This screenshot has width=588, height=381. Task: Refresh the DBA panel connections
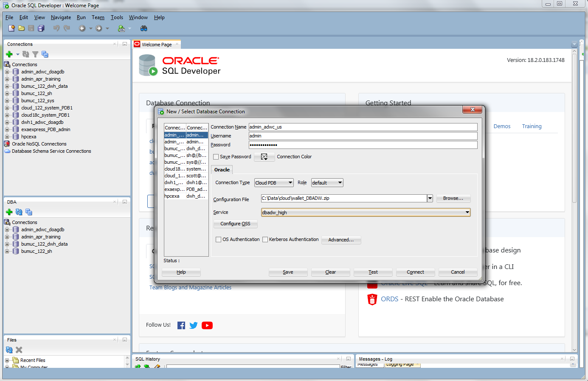pos(19,212)
